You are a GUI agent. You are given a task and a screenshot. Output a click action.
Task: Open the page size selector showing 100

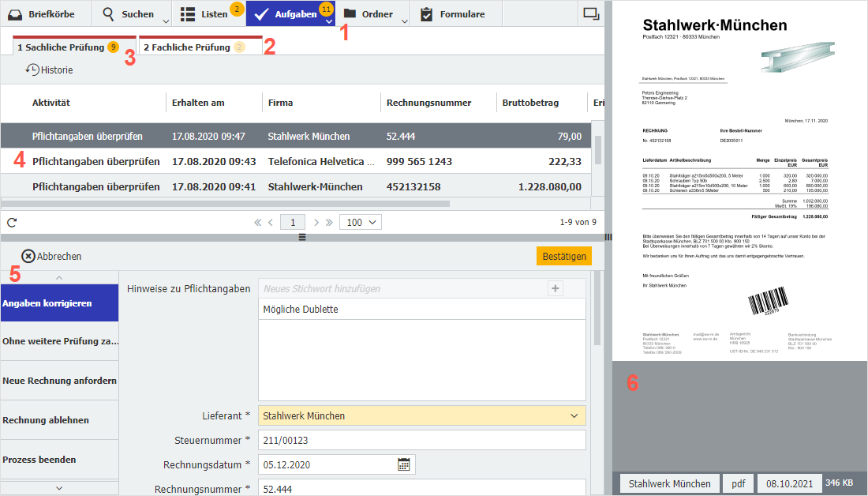360,222
